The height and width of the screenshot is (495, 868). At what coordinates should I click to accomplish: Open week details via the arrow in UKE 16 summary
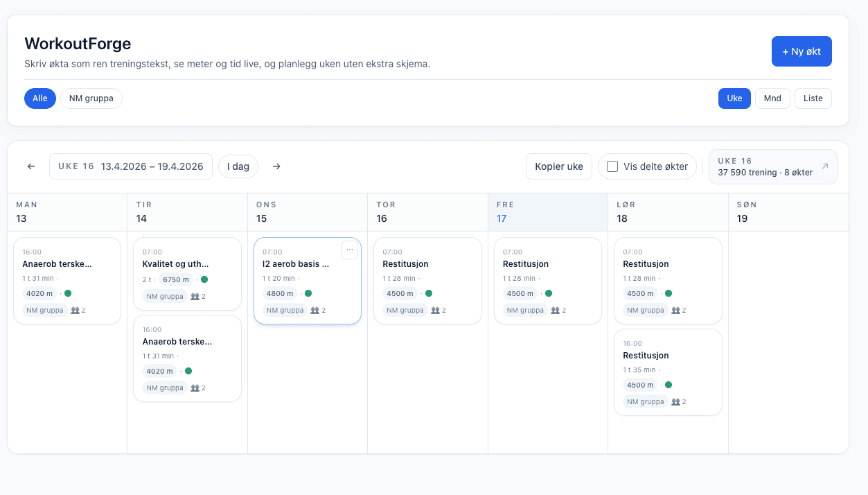[x=824, y=166]
